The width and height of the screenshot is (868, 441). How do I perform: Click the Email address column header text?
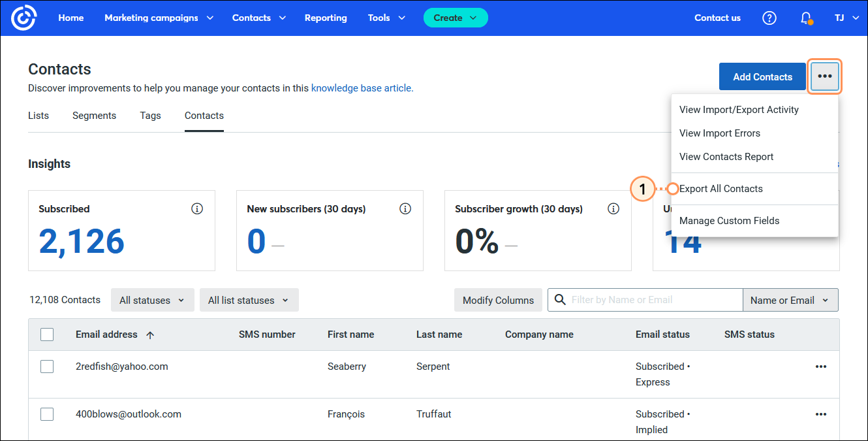coord(106,335)
